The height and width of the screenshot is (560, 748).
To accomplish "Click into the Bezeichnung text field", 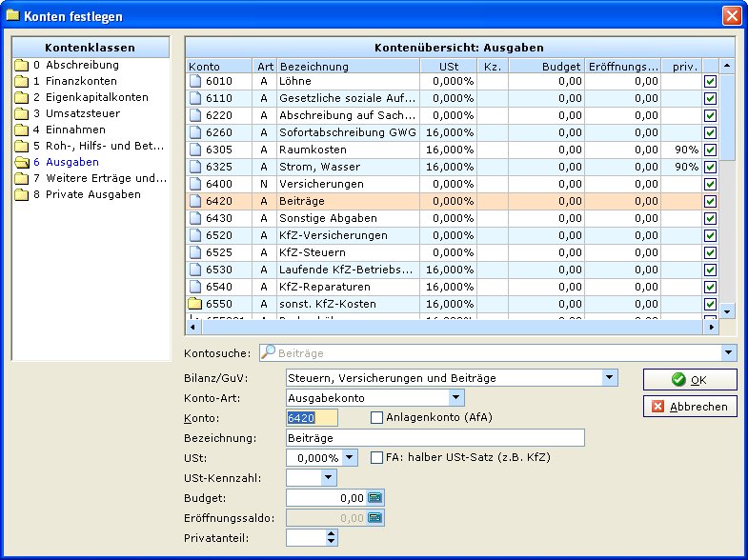I will pyautogui.click(x=435, y=438).
